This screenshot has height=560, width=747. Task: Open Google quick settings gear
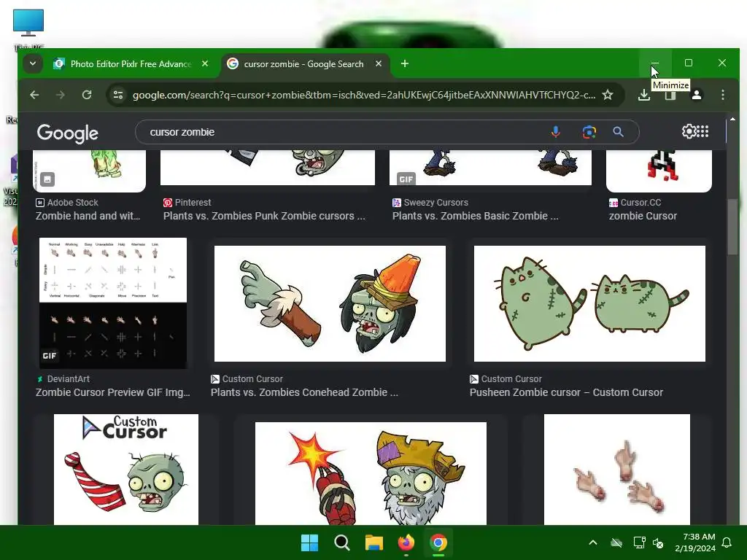tap(689, 131)
